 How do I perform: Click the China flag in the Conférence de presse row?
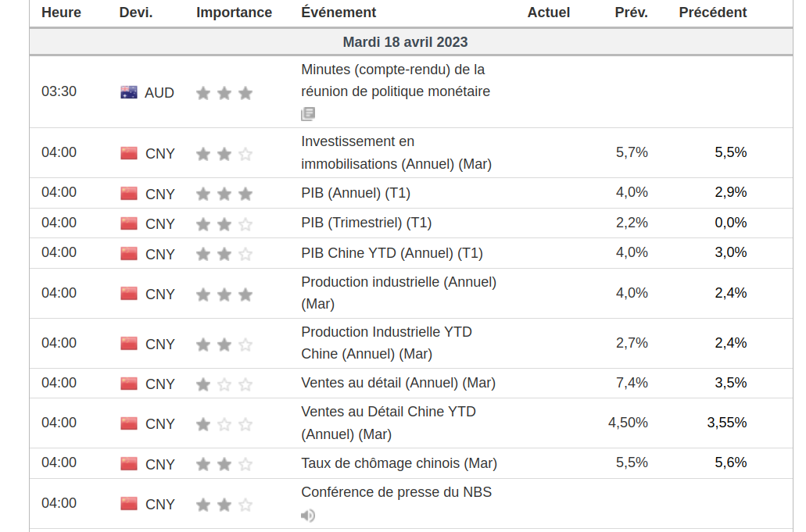pos(129,504)
